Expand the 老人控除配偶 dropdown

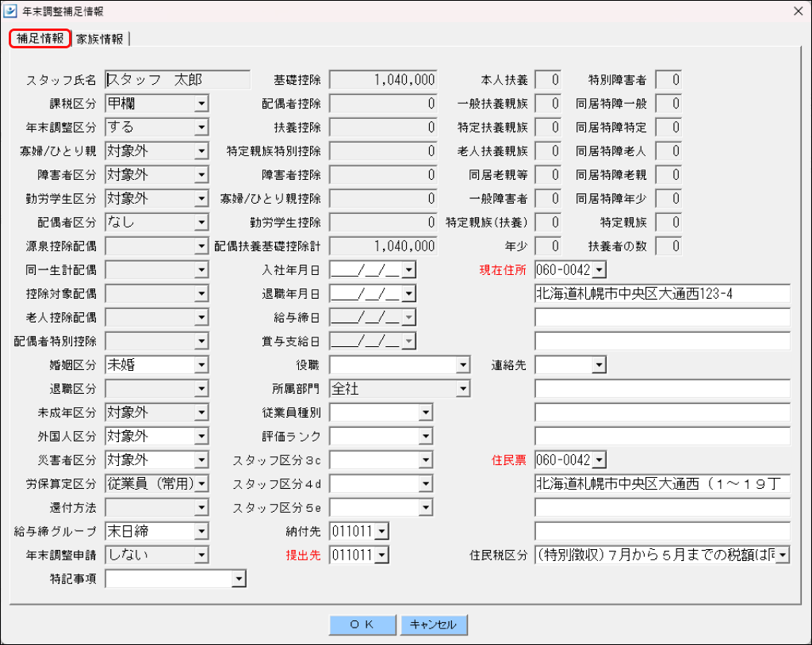click(x=201, y=318)
